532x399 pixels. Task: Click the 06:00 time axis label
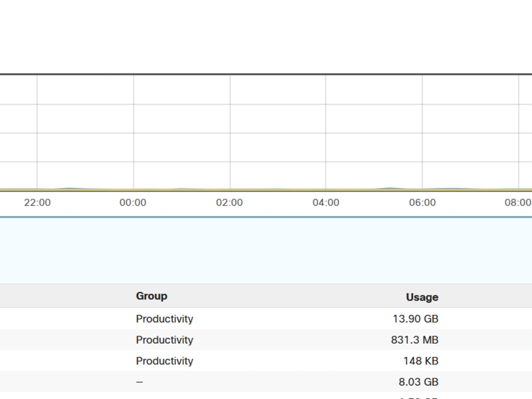422,203
